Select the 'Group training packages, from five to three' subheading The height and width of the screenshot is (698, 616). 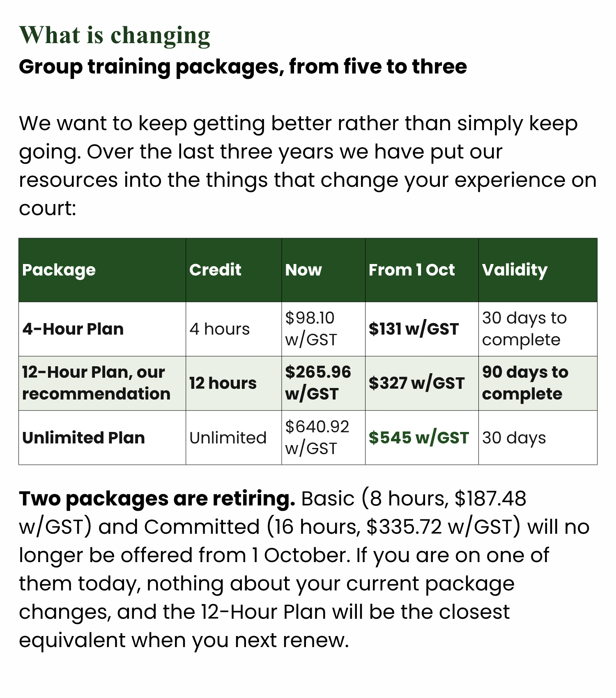point(243,67)
